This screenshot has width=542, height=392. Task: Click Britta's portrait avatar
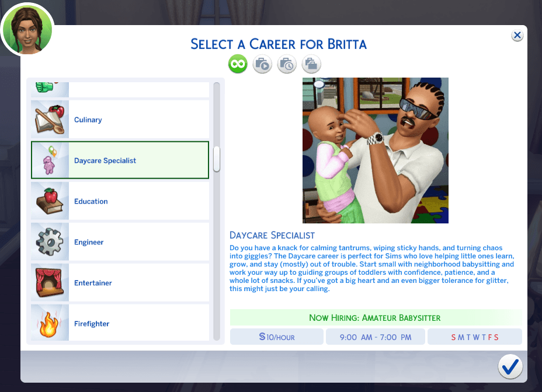27,30
